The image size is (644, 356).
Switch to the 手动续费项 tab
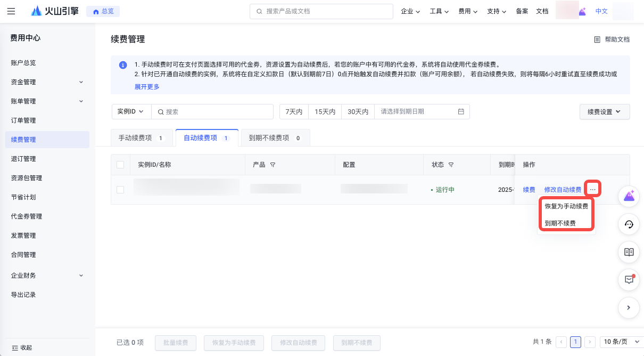click(142, 138)
